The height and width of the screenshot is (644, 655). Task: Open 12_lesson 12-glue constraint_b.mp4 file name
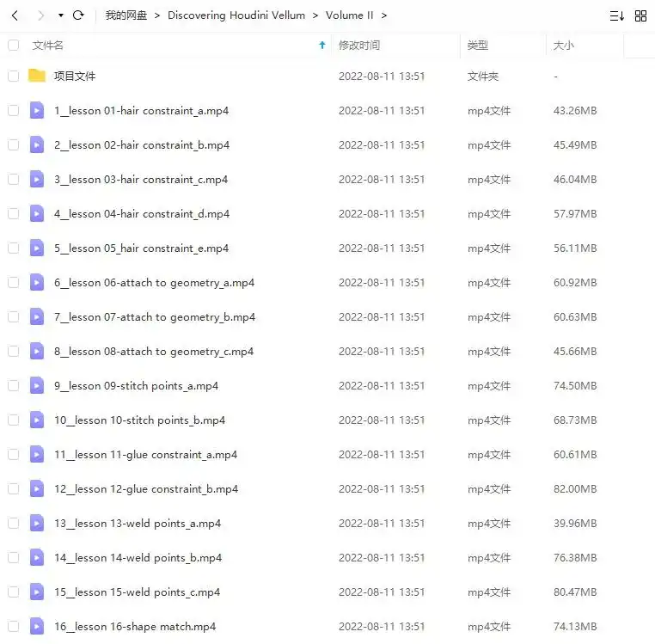tap(146, 489)
